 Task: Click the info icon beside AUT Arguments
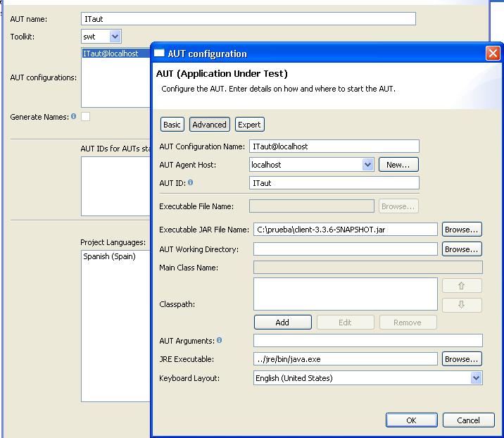click(x=219, y=340)
